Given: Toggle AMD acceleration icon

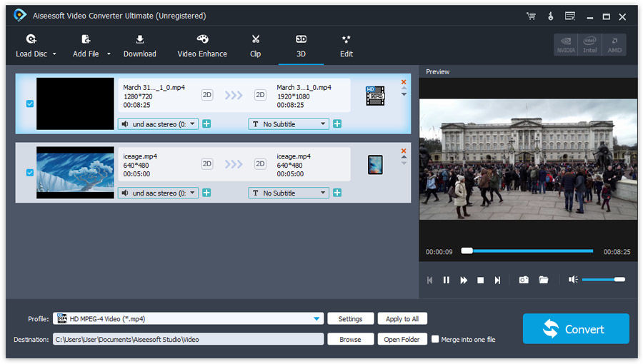Looking at the screenshot, I should (614, 45).
